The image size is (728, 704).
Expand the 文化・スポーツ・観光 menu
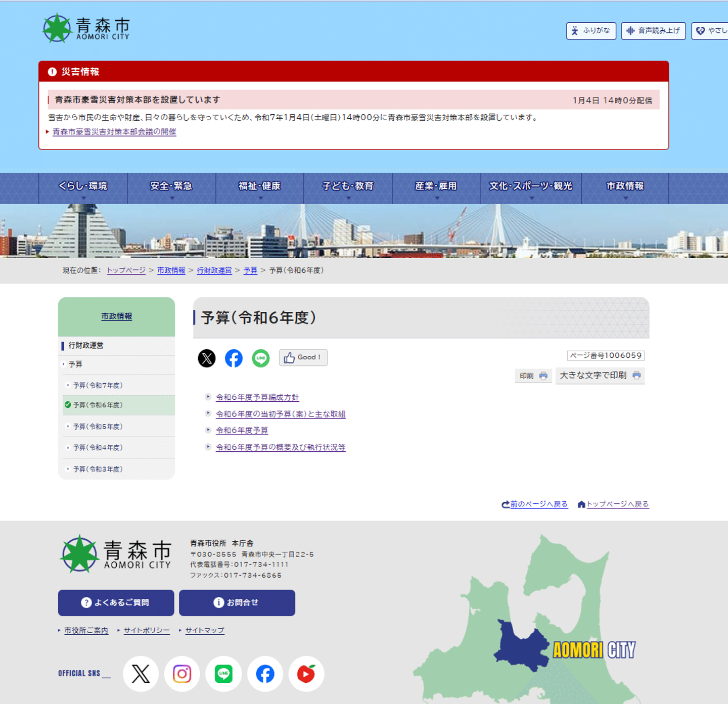point(531,188)
